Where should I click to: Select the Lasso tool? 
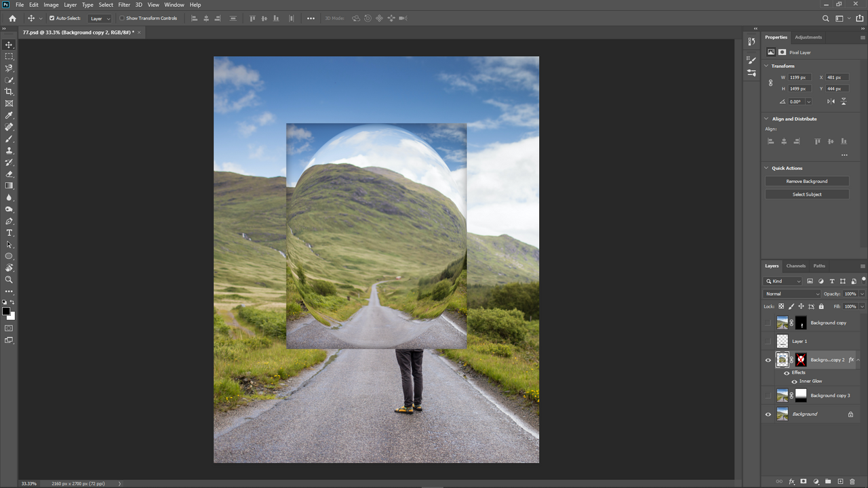click(9, 68)
